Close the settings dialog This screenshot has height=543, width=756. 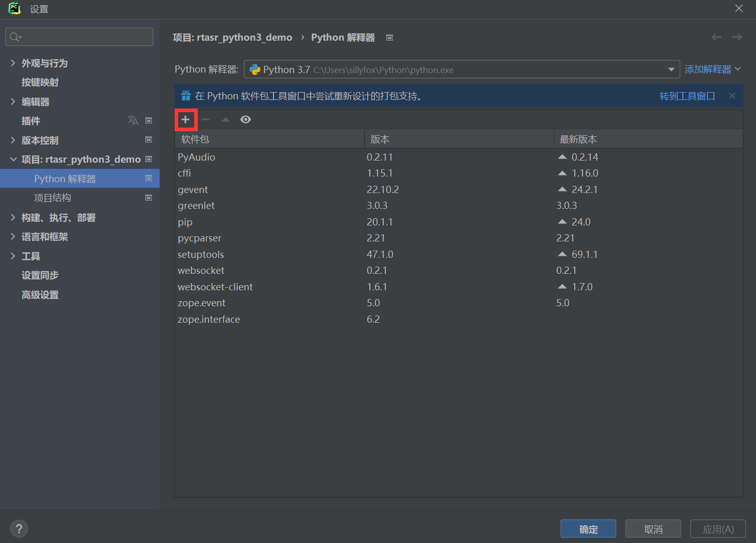[738, 8]
